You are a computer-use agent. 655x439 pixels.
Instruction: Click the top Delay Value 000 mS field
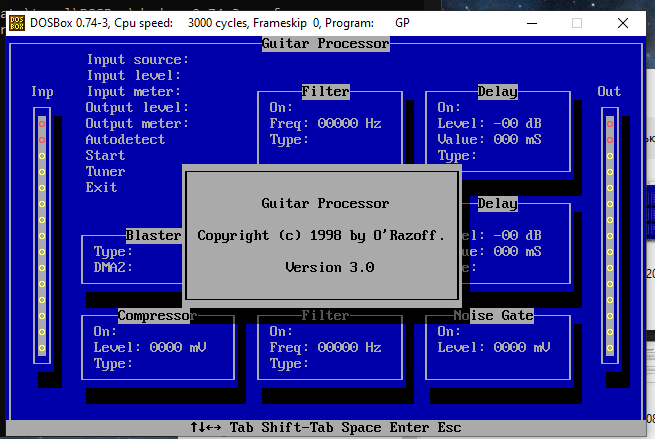pyautogui.click(x=517, y=140)
